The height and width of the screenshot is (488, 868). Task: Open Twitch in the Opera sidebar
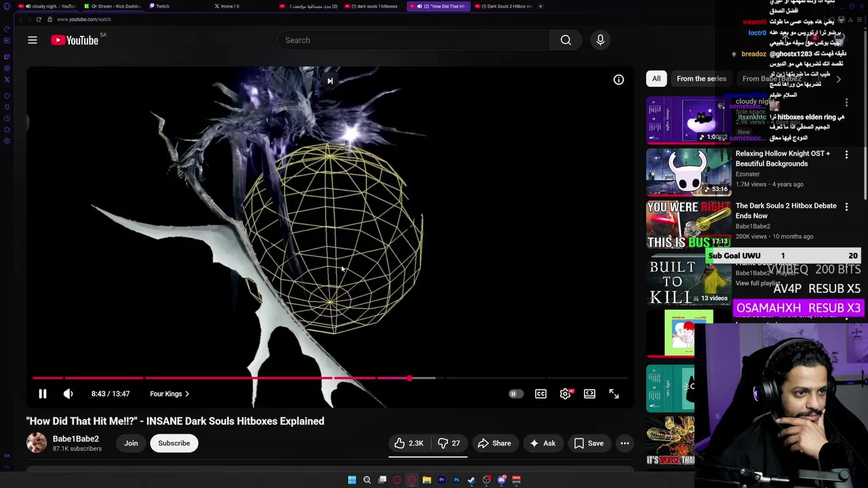pos(7,56)
